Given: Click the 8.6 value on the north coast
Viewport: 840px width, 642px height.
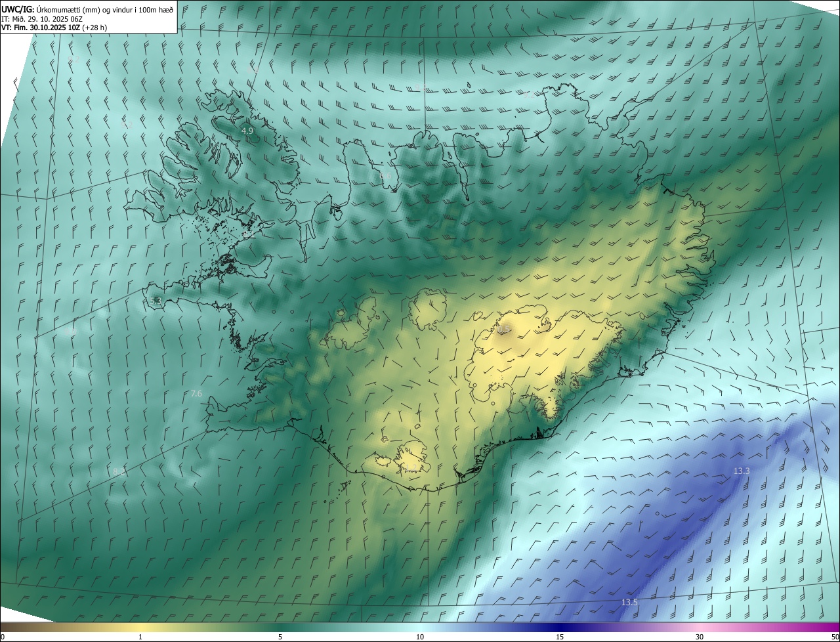Looking at the screenshot, I should [385, 176].
